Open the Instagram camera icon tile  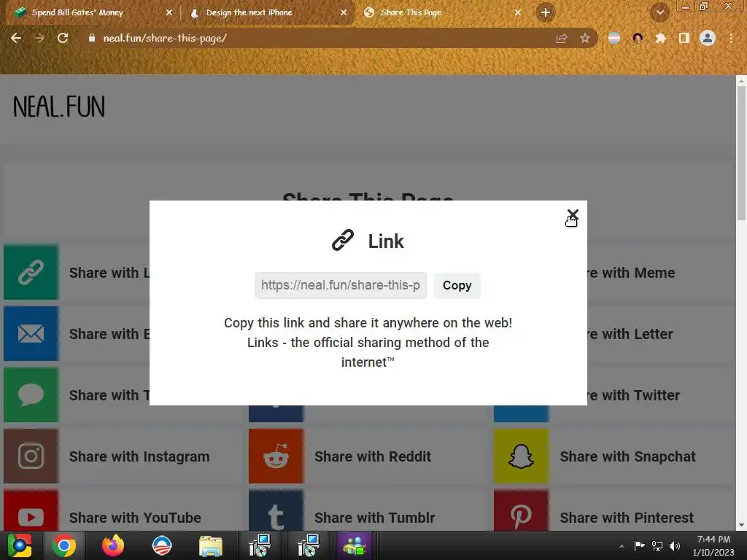point(31,456)
